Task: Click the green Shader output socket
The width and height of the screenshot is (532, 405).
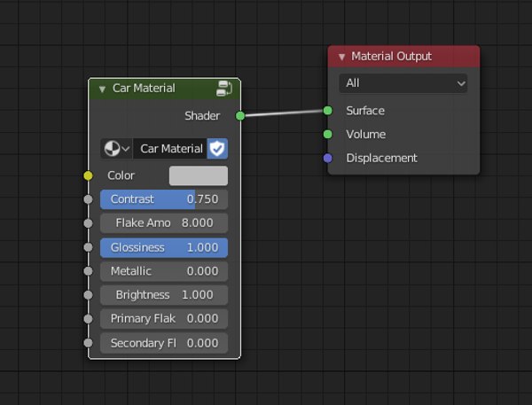Action: [240, 116]
